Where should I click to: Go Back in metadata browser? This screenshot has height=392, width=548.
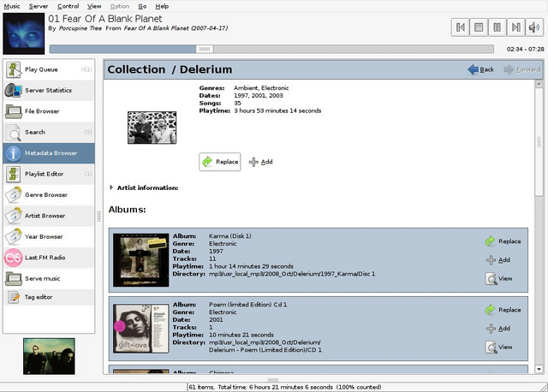coord(481,69)
